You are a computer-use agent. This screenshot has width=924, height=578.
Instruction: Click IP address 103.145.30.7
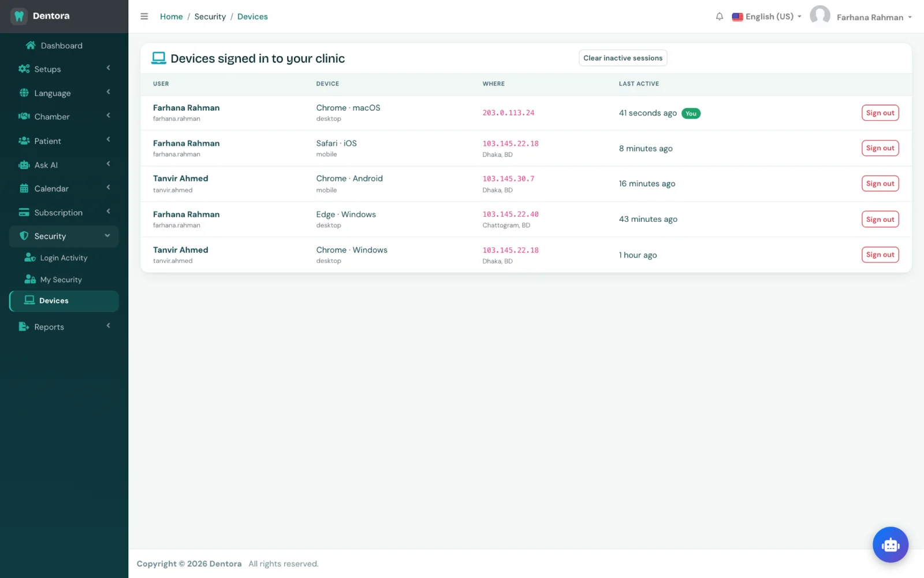point(508,179)
